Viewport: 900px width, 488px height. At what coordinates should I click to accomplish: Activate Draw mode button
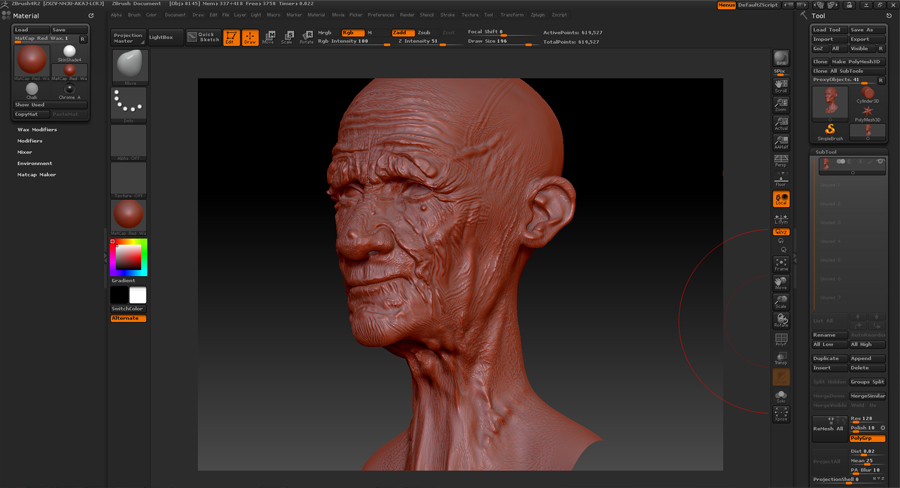[250, 38]
